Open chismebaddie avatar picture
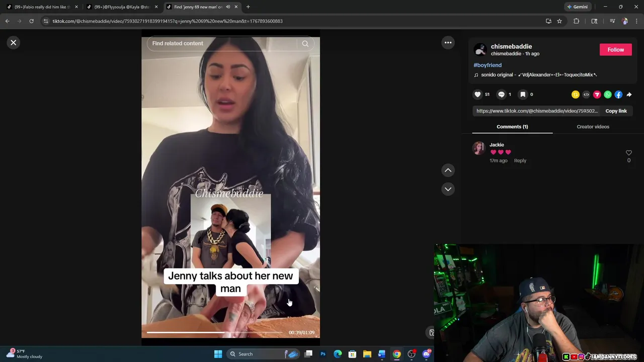 [480, 50]
